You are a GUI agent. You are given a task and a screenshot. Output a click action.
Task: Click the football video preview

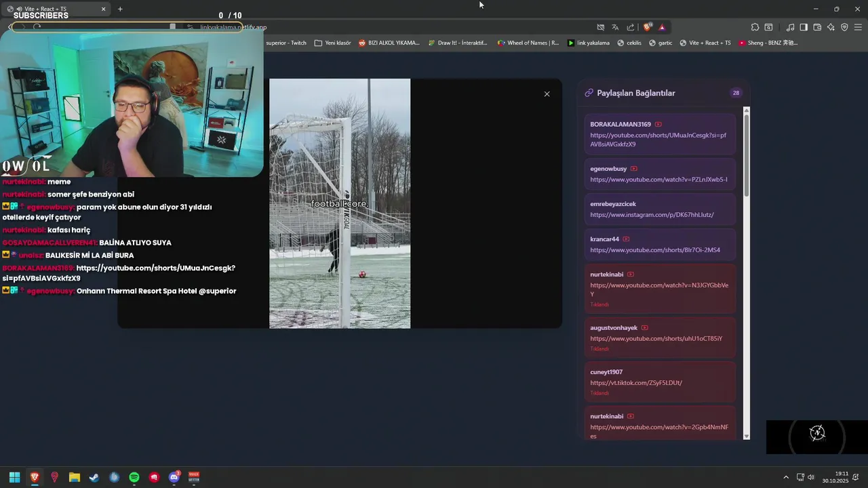click(340, 203)
